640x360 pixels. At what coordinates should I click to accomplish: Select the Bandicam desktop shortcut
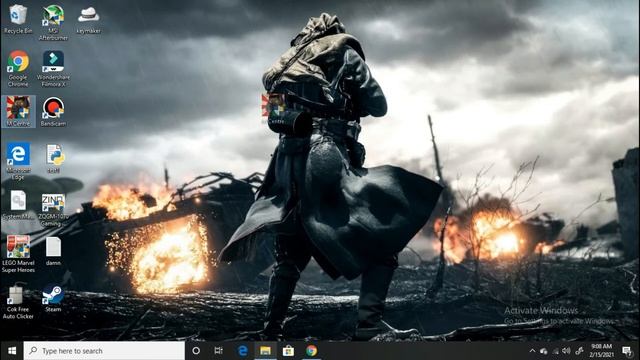(53, 111)
